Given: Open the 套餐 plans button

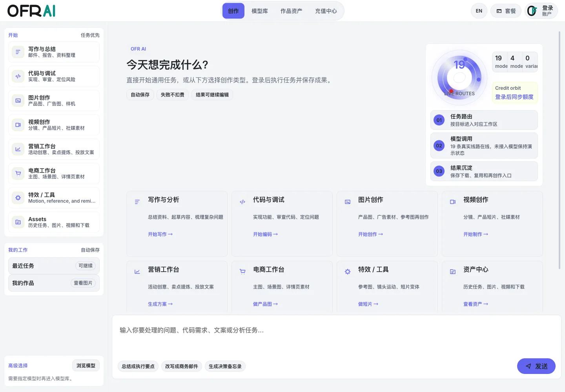Looking at the screenshot, I should (x=506, y=11).
